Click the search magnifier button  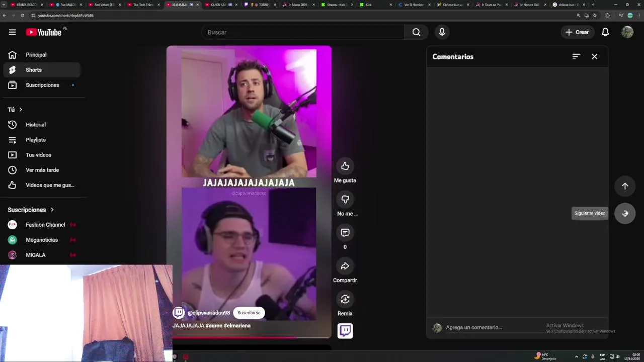pos(416,32)
